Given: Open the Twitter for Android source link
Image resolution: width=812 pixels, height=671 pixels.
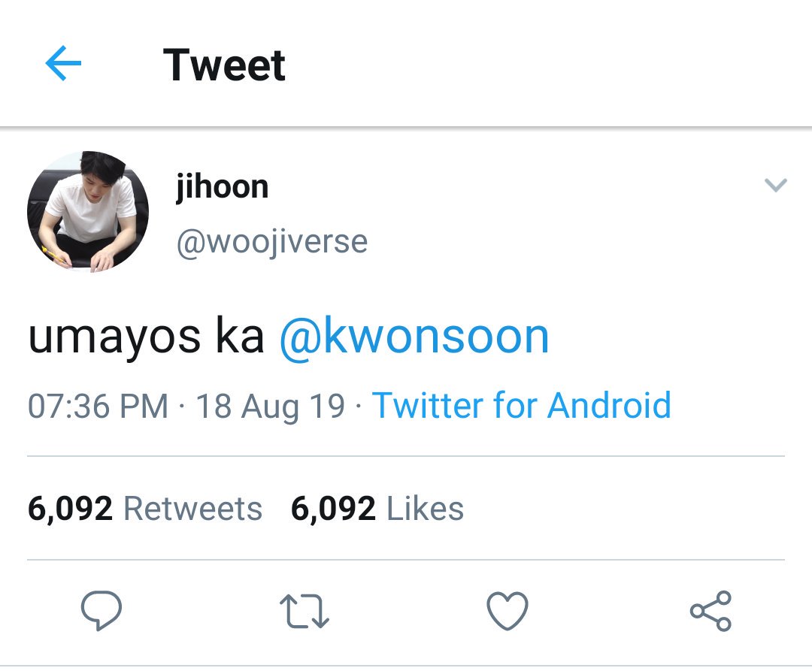Looking at the screenshot, I should point(522,404).
